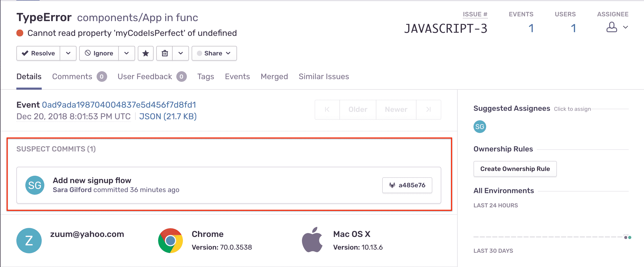Open the Resolve dropdown arrow
The height and width of the screenshot is (267, 644).
tap(68, 53)
